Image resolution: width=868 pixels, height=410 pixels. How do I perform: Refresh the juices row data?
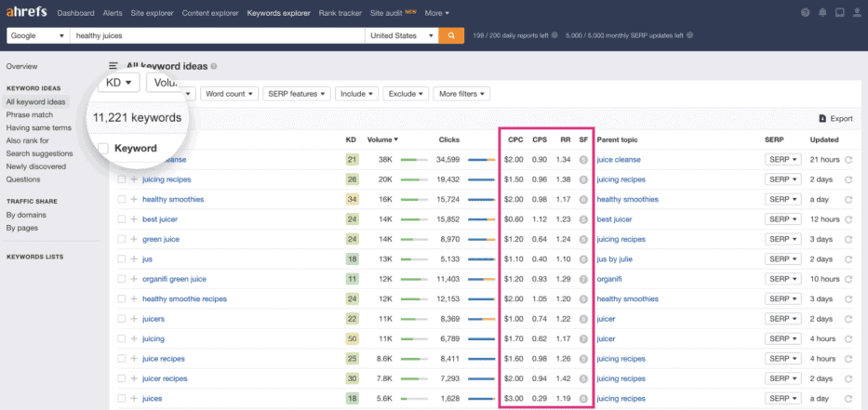click(848, 399)
